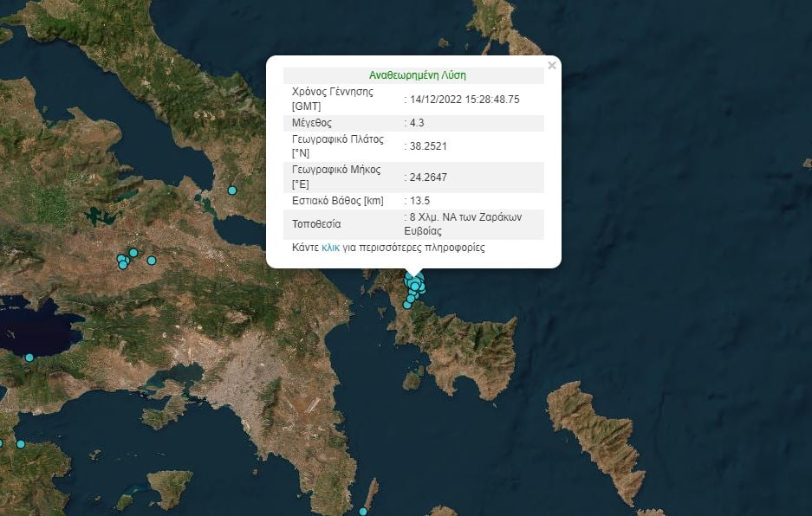Click the focal depth value 13.5
This screenshot has height=516, width=812.
(x=419, y=200)
